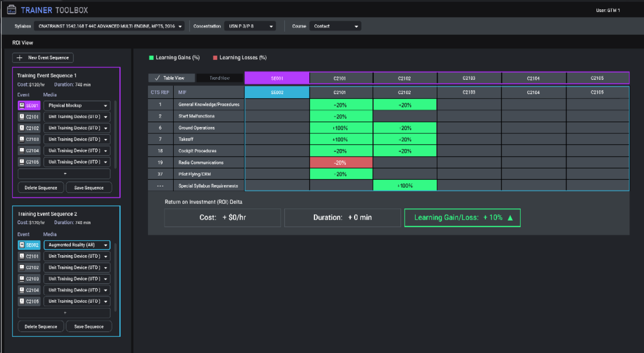
Task: Switch to Trend View
Action: pyautogui.click(x=219, y=78)
